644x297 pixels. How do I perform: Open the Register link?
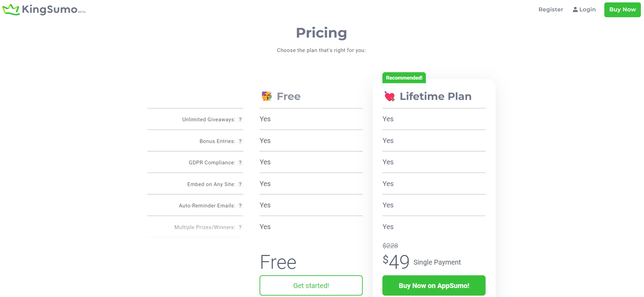point(550,10)
